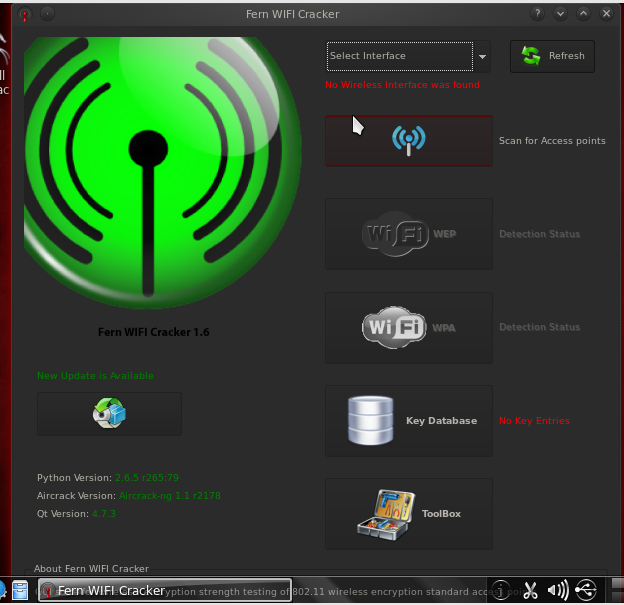The image size is (624, 605).
Task: Open the Key Database
Action: click(x=409, y=421)
